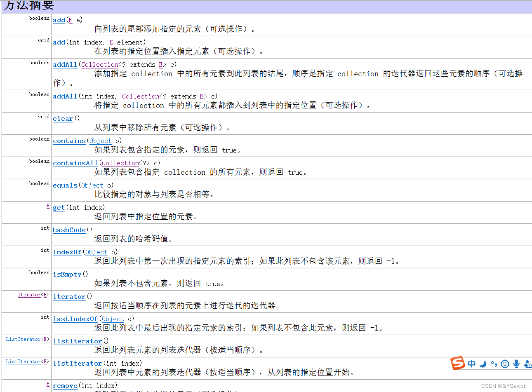The image size is (532, 392).
Task: Open the IME toolbox person icon
Action: pos(528,364)
